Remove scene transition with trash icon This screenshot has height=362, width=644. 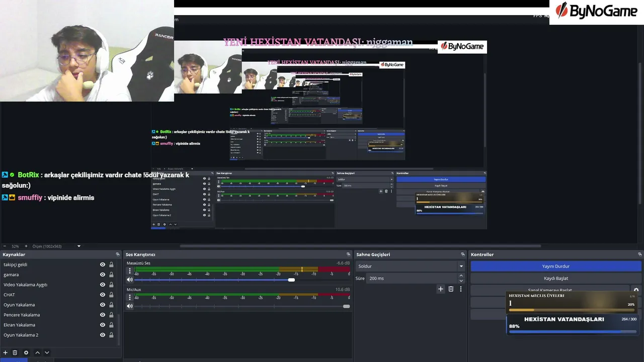tap(451, 289)
